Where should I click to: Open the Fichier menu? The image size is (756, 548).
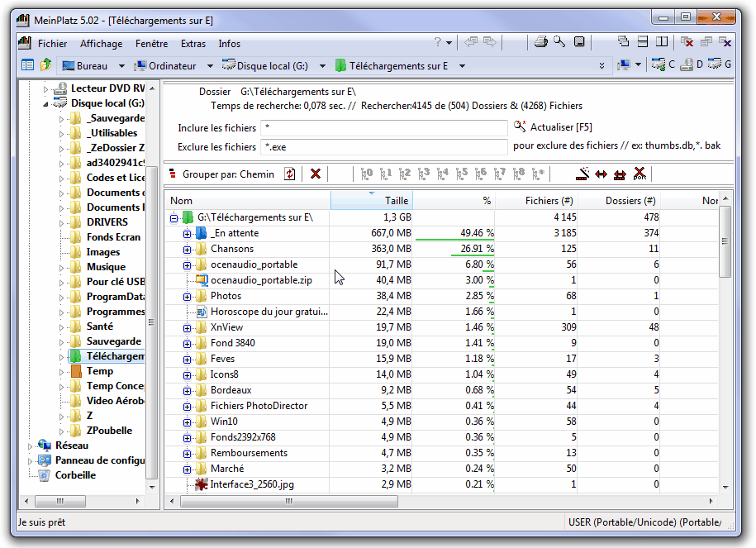(53, 44)
